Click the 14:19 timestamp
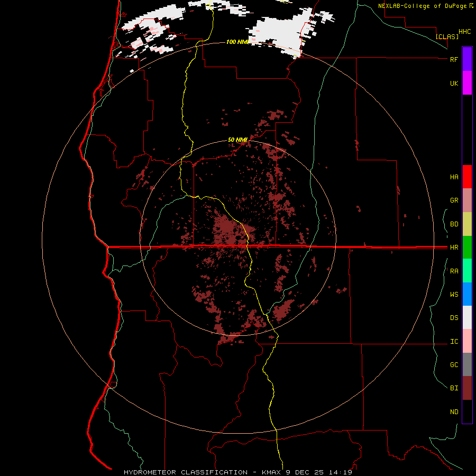The image size is (476, 476). 341,472
